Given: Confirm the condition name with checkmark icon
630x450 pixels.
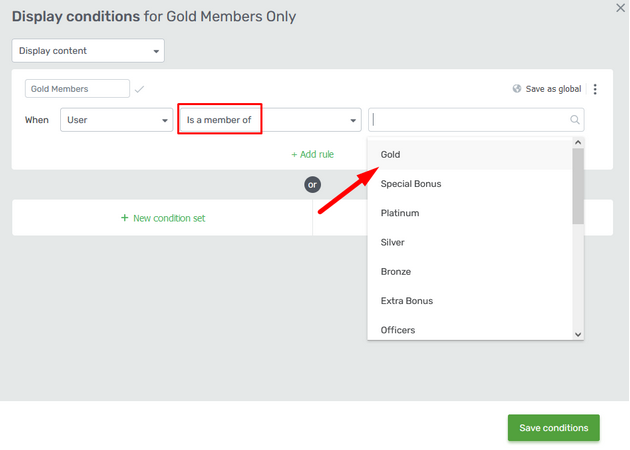Looking at the screenshot, I should pos(139,89).
